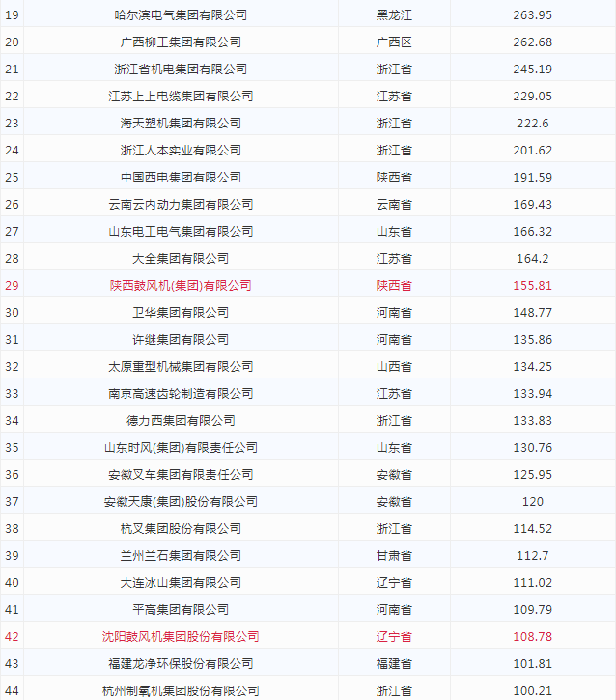
Task: Select the value 169.43
Action: 533,204
